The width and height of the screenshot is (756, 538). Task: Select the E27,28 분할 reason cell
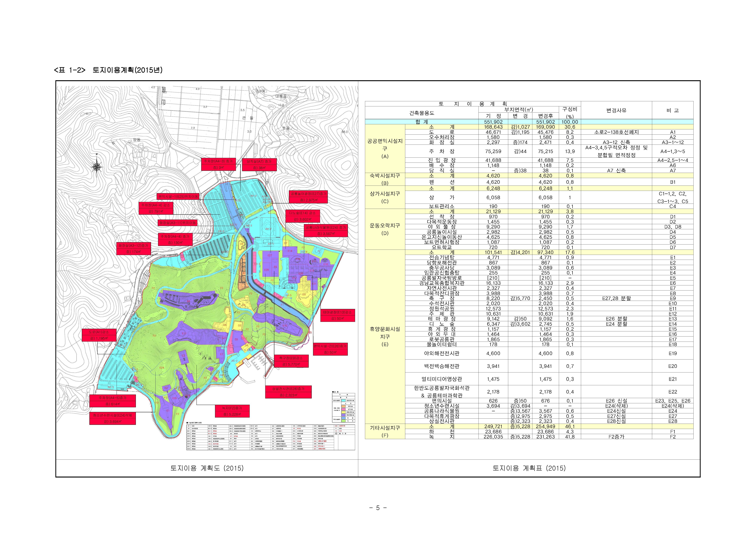pos(616,298)
